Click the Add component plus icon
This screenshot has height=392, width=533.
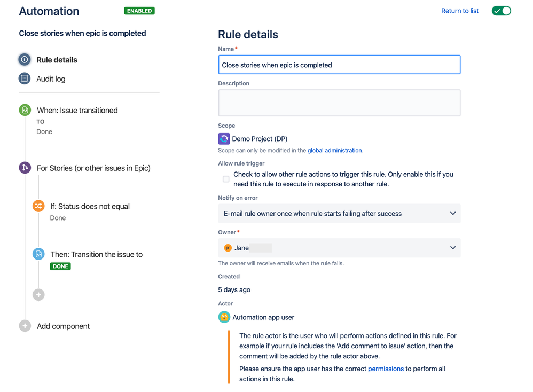pos(25,326)
